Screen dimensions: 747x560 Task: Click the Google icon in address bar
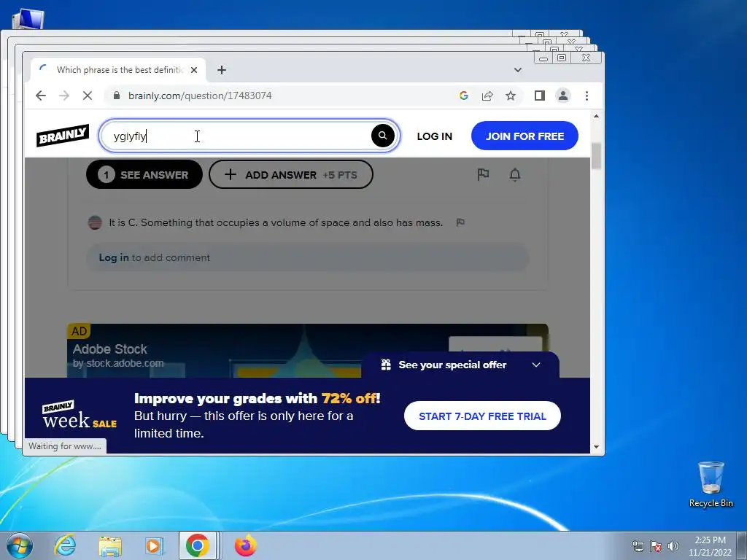pyautogui.click(x=463, y=96)
